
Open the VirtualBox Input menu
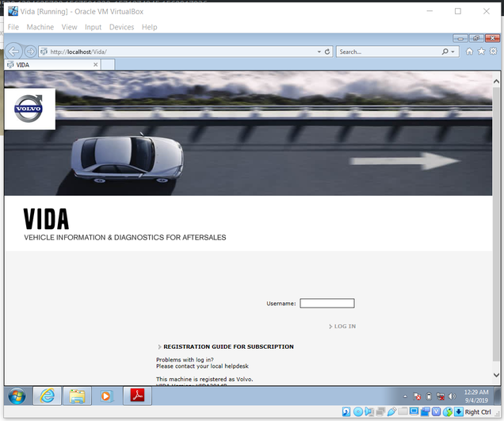tap(94, 27)
